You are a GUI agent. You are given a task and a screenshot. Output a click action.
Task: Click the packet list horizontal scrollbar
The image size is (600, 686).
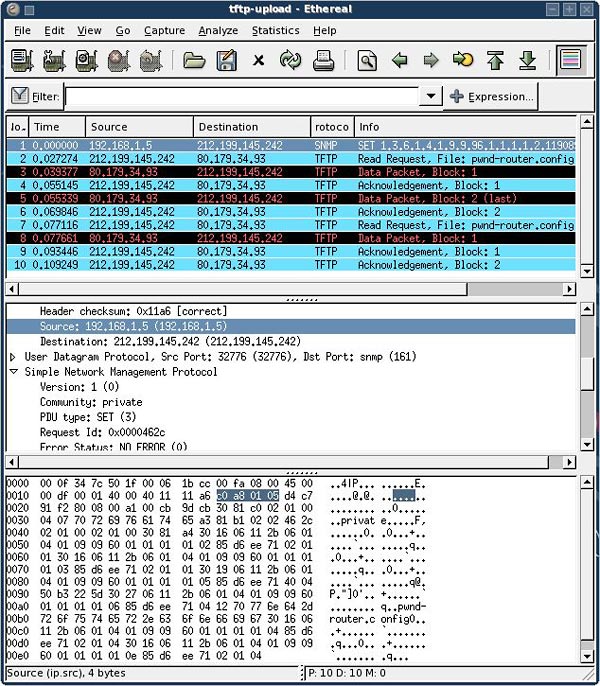pos(290,288)
